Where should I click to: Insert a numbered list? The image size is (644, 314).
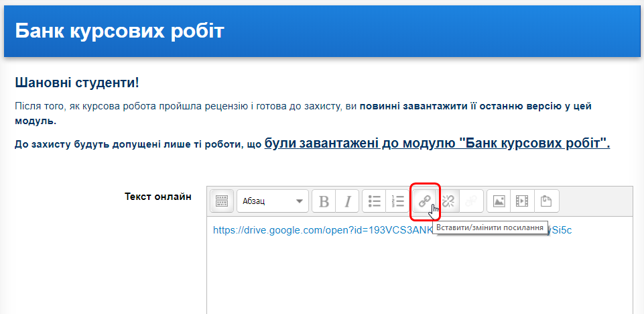tap(397, 201)
